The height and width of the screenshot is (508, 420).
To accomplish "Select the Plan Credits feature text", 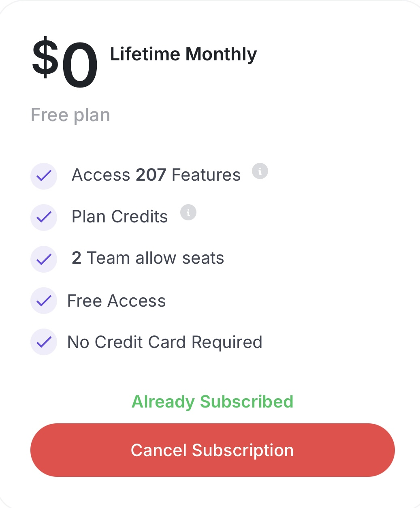I will (x=119, y=217).
